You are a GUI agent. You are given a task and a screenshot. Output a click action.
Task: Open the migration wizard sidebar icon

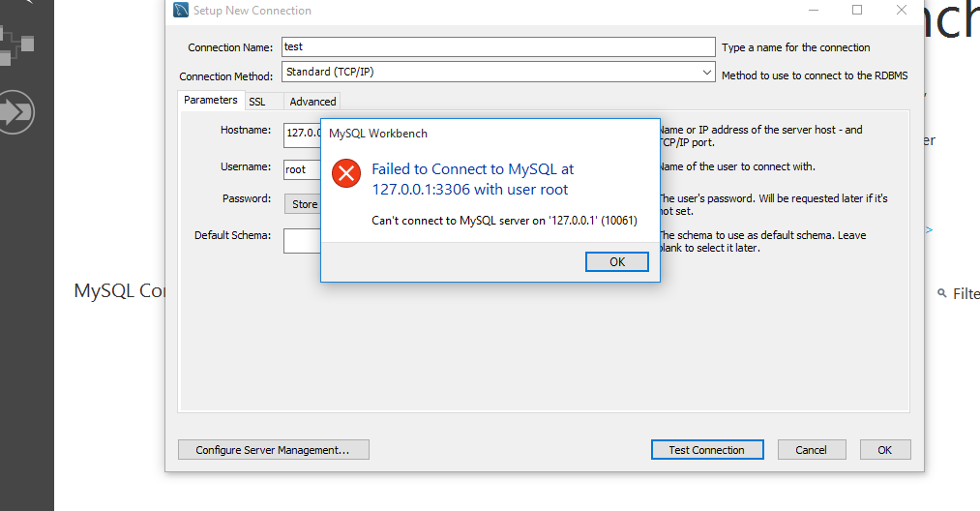point(17,112)
